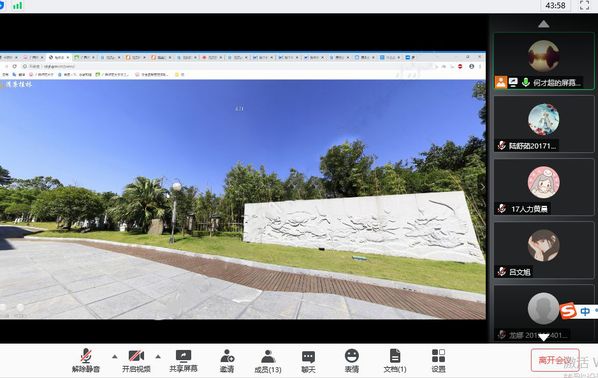This screenshot has height=378, width=598.
Task: Open 文档(1) documents
Action: coord(395,361)
